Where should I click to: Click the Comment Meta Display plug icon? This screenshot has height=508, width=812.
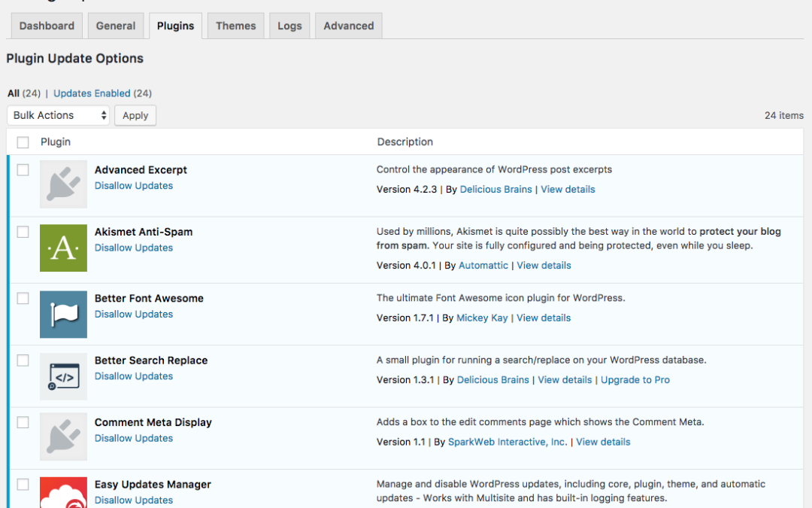tap(63, 437)
